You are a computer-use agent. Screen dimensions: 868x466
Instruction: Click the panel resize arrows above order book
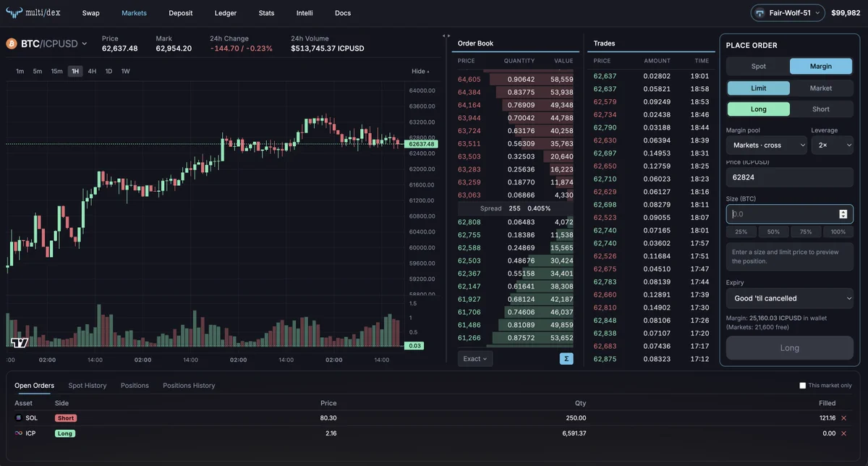coord(446,35)
